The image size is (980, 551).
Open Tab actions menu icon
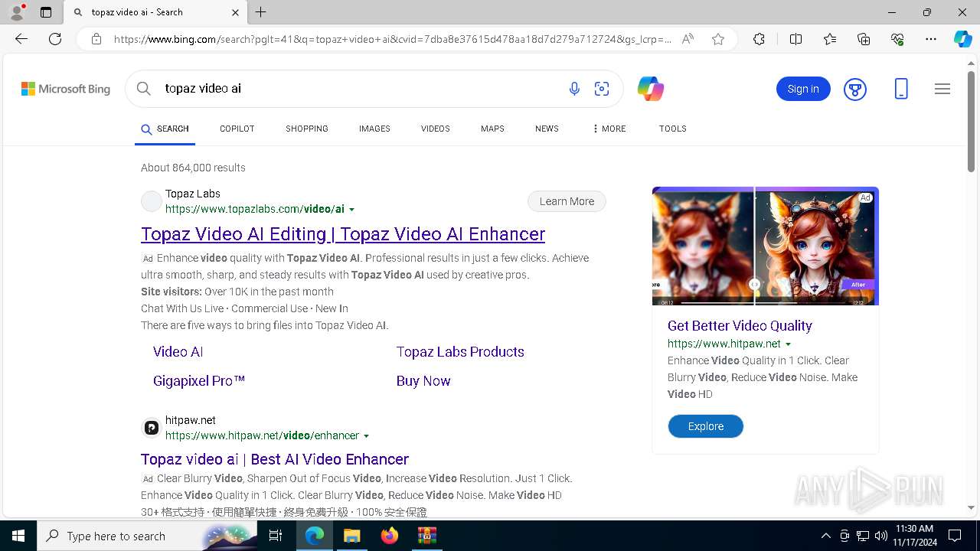(46, 12)
